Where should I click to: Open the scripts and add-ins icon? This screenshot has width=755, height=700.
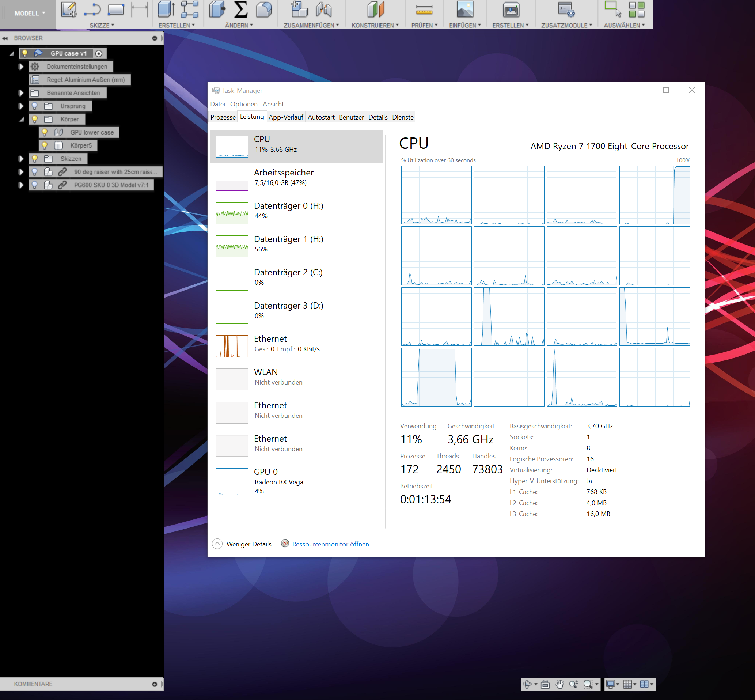point(566,10)
